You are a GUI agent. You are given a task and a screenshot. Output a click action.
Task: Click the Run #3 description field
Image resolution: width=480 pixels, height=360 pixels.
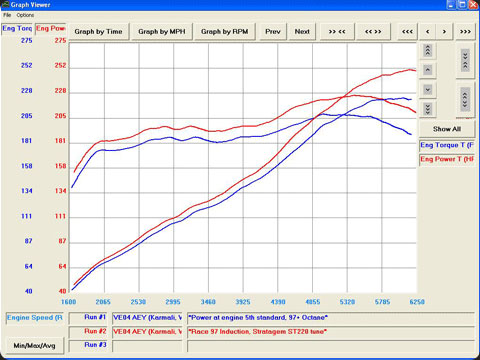pos(331,346)
